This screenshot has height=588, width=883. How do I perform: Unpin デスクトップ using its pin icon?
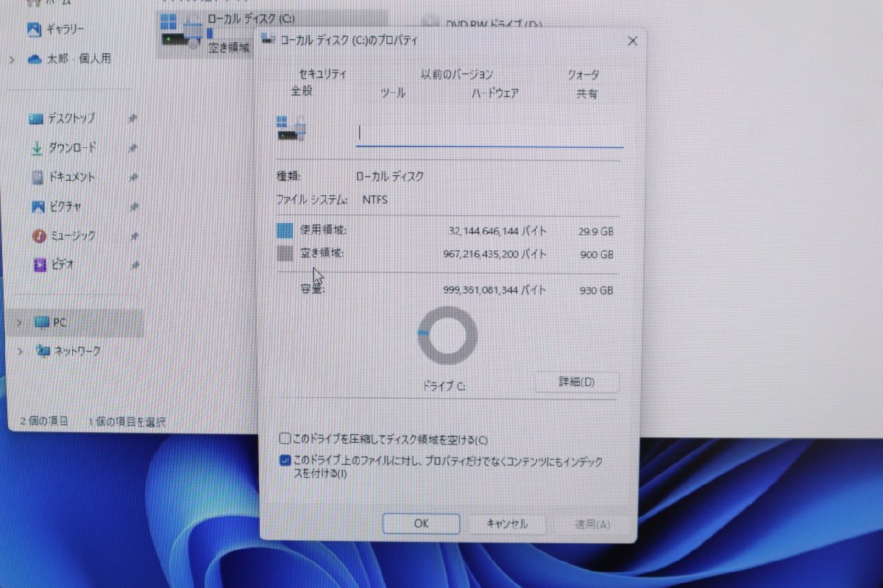click(x=132, y=118)
